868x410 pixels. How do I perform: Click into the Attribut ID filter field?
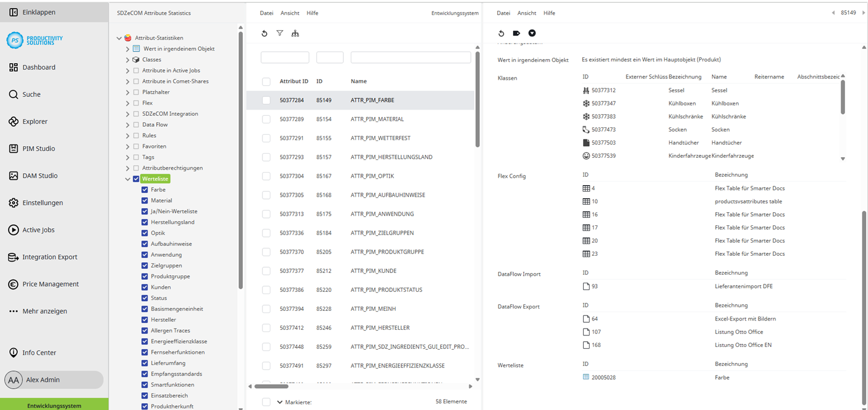pos(285,57)
